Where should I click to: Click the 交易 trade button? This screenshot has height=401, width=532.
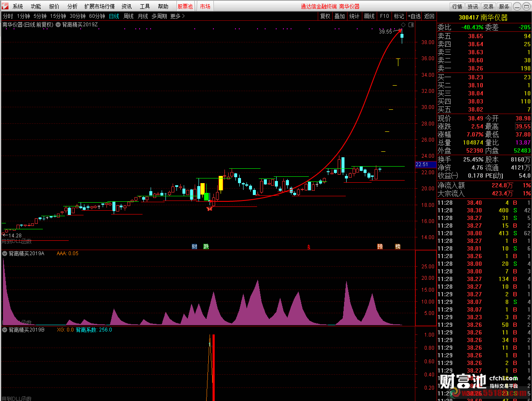tap(488, 6)
